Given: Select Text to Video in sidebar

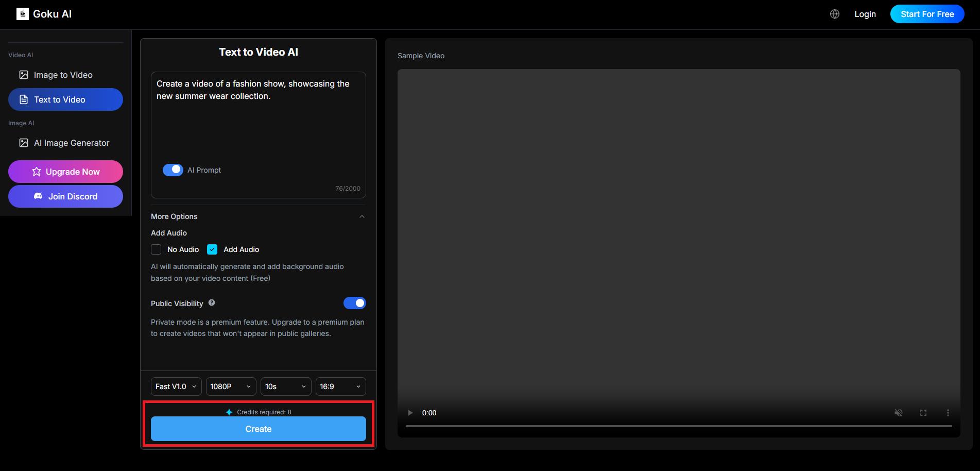Looking at the screenshot, I should (65, 99).
